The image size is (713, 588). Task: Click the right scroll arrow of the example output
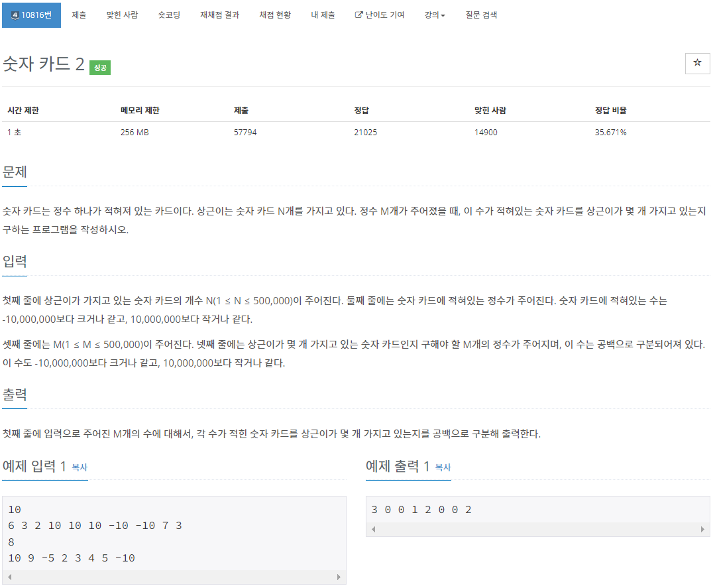tap(702, 530)
